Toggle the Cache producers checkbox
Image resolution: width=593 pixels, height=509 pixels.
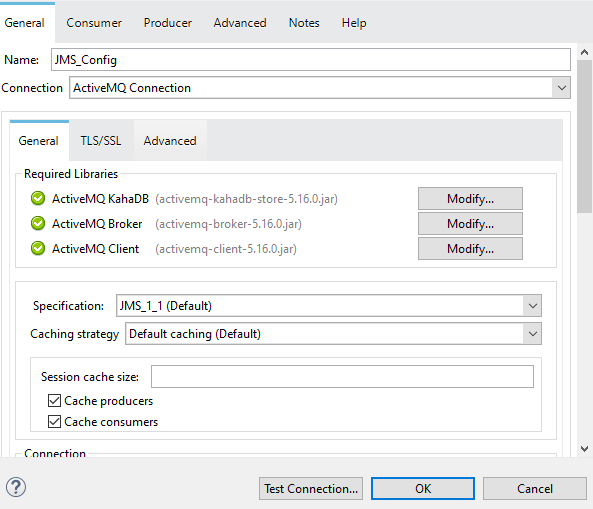coord(54,400)
